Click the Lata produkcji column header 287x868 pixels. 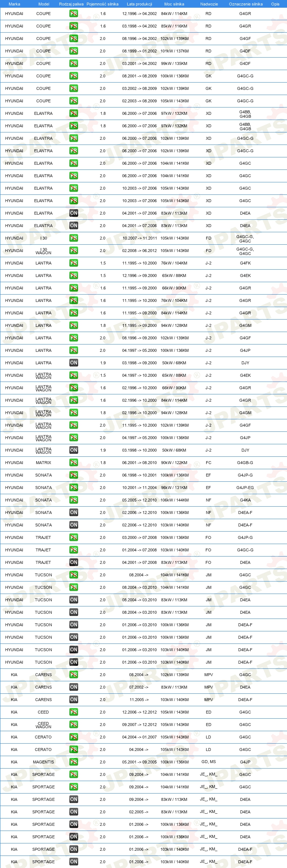(139, 4)
